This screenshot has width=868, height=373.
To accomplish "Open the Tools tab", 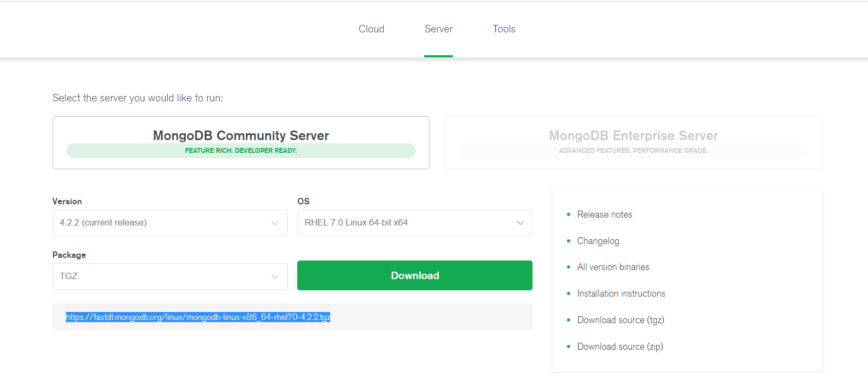I will pos(504,29).
